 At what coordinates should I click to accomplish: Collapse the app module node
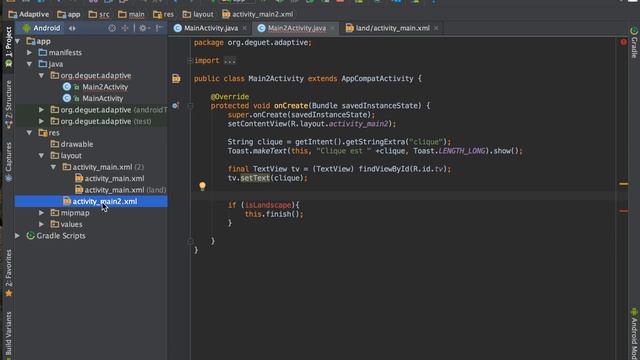pyautogui.click(x=18, y=41)
